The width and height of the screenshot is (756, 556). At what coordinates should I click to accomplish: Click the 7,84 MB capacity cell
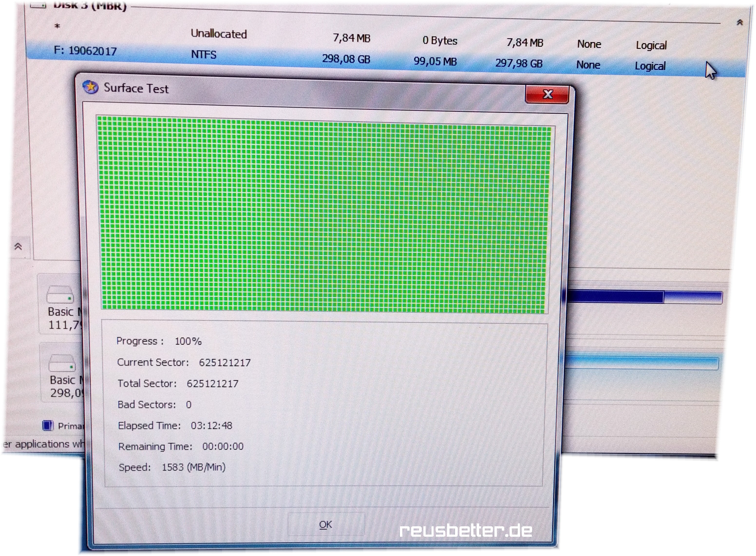coord(352,38)
